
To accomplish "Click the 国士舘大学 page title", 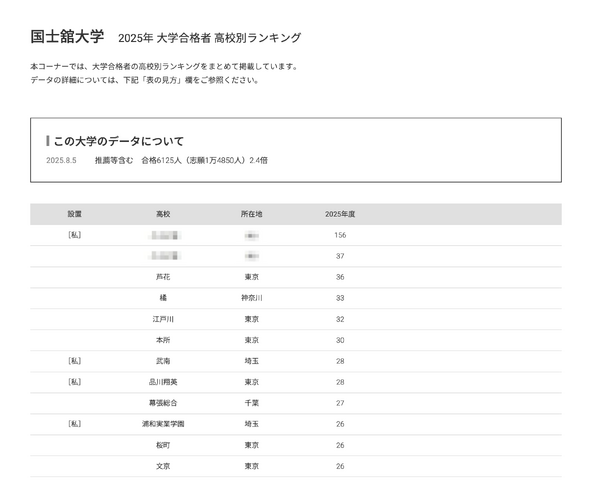I will click(67, 37).
